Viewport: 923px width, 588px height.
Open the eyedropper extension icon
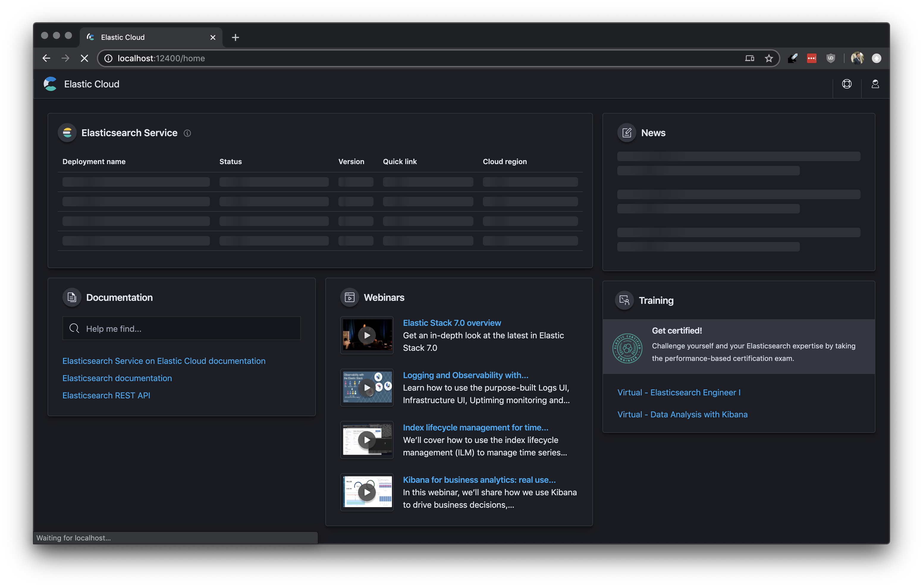(x=793, y=58)
